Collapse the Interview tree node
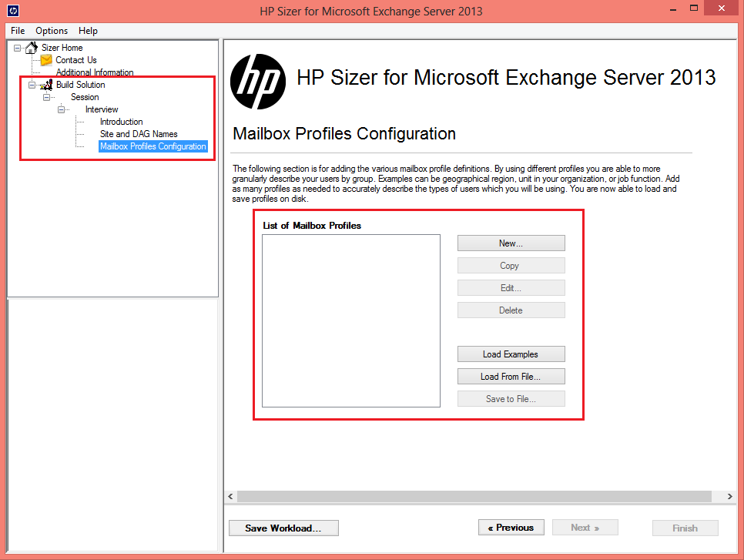 point(61,109)
